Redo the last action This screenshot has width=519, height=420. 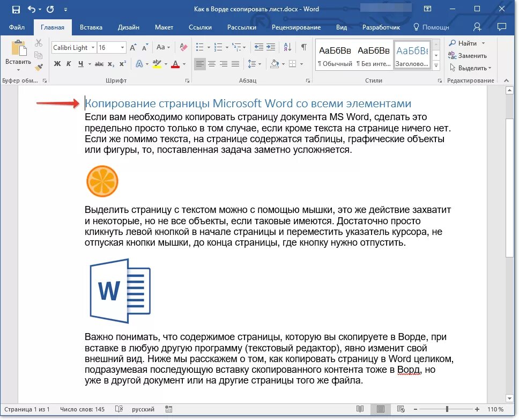[50, 9]
